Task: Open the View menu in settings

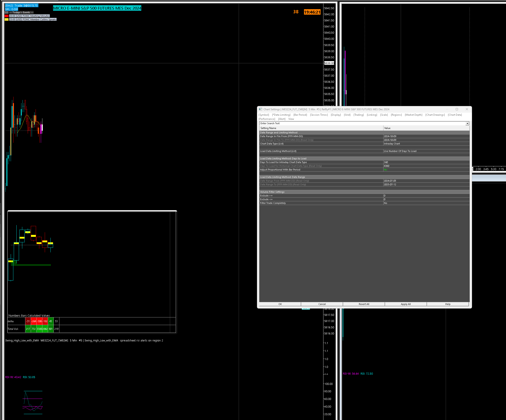Action: coord(291,119)
